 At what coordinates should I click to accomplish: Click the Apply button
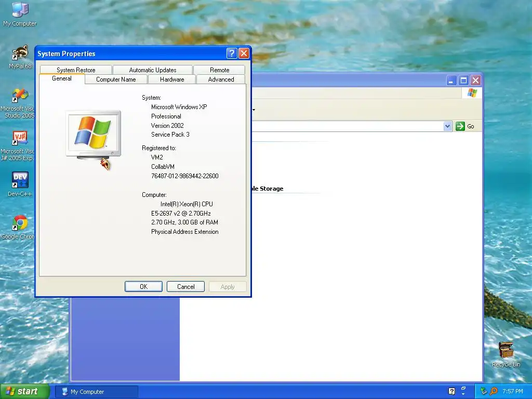[228, 287]
